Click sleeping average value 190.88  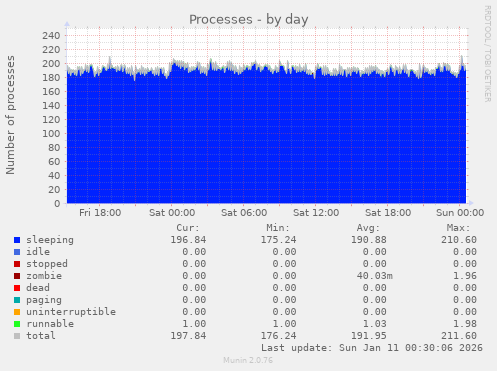click(x=369, y=240)
